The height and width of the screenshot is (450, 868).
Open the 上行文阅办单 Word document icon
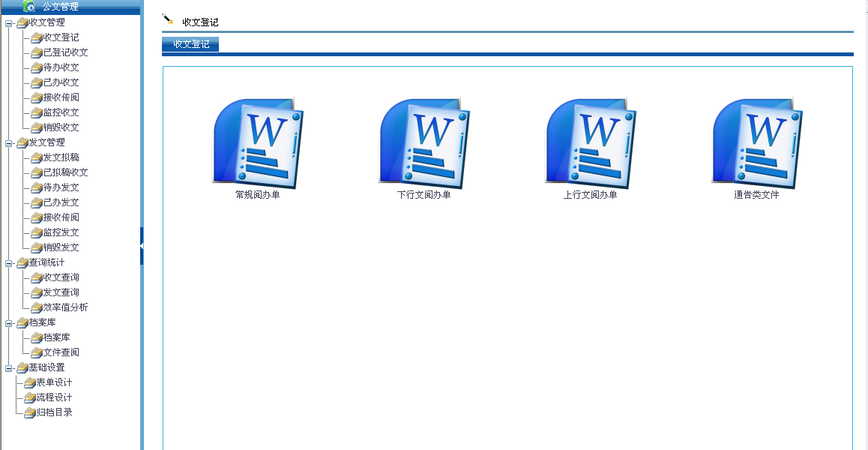coord(590,142)
